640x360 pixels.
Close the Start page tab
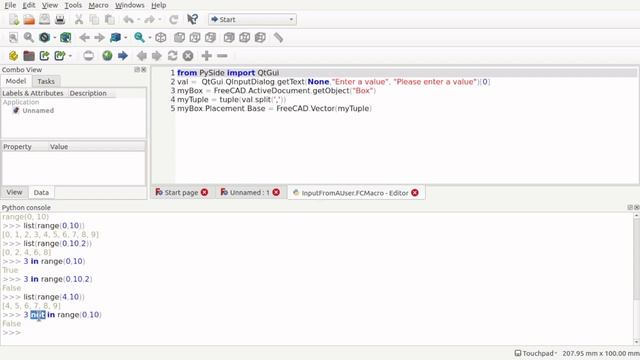tap(204, 192)
